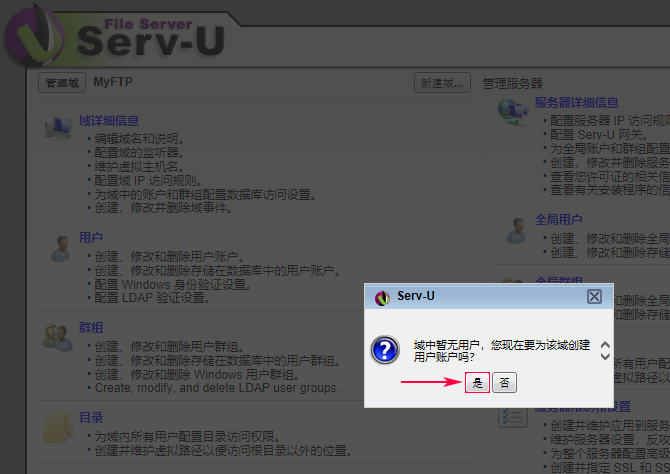Screen dimensions: 670x474
Task: Open the 目录 link
Action: point(91,418)
